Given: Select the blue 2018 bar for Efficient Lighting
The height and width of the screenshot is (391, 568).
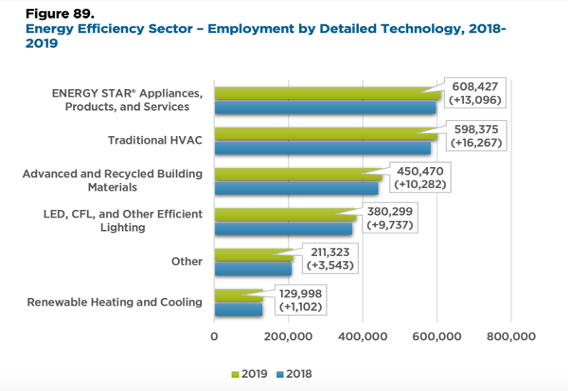Looking at the screenshot, I should coord(283,229).
